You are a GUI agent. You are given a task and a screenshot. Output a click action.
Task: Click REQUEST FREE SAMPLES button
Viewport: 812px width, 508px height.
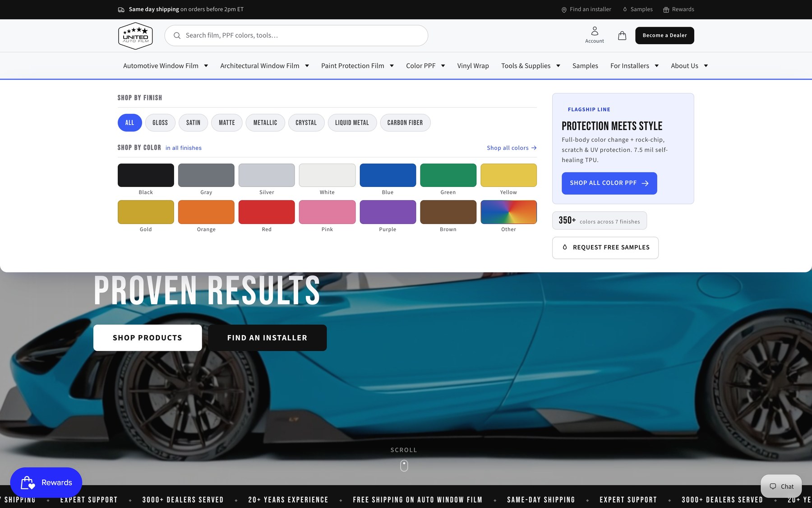click(605, 248)
